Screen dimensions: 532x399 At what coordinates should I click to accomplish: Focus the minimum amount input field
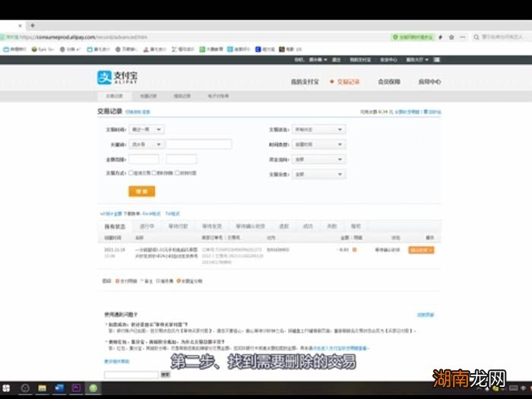tap(144, 159)
